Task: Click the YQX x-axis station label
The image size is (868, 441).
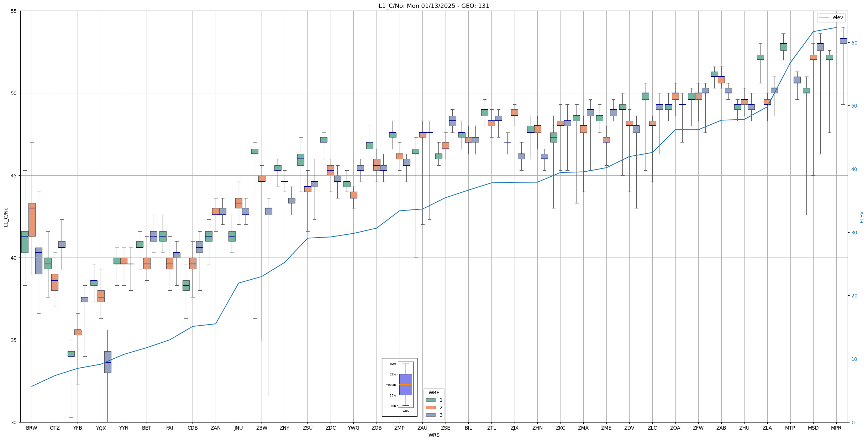Action: pos(101,428)
